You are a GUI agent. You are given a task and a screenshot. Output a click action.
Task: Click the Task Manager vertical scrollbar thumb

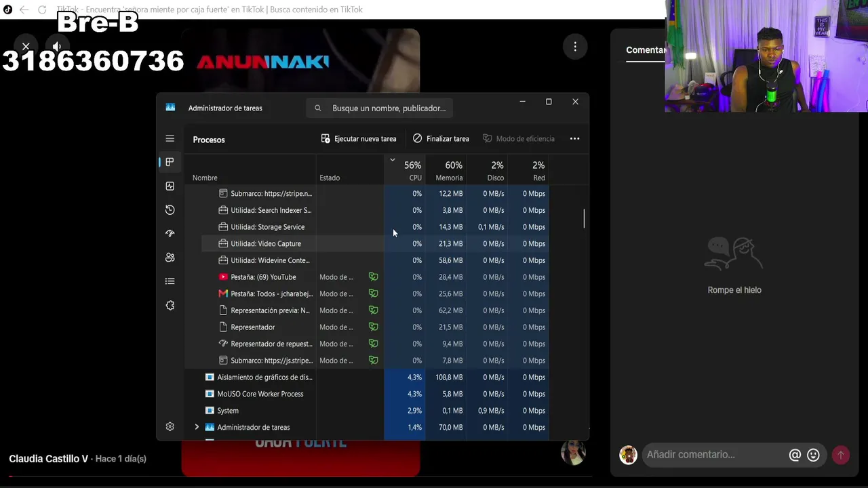[584, 218]
